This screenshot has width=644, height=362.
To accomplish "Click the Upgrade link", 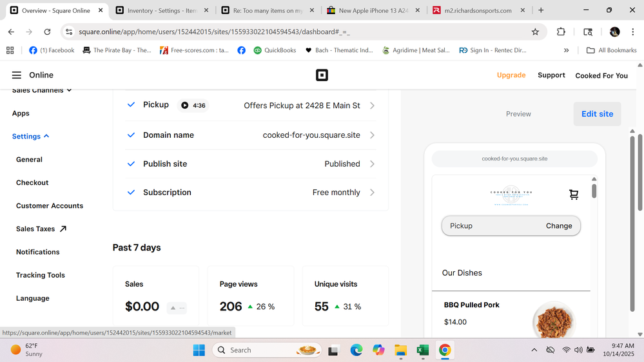I will pyautogui.click(x=511, y=75).
